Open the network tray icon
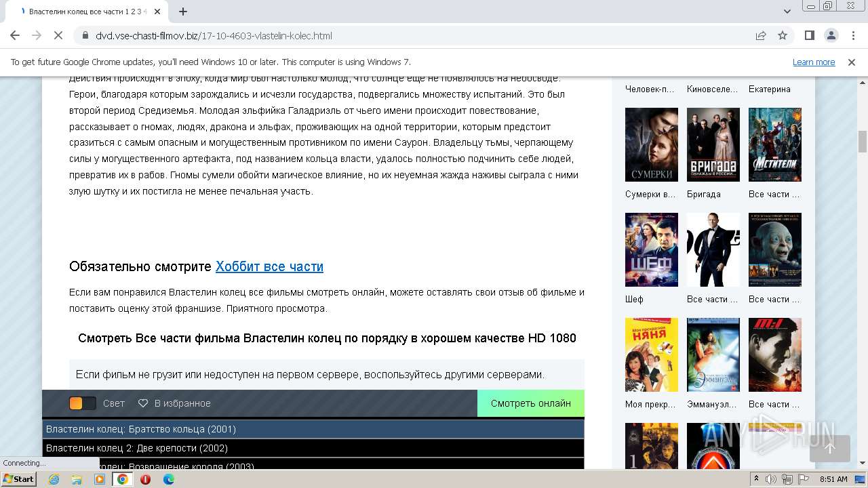The image size is (868, 488). [x=787, y=479]
